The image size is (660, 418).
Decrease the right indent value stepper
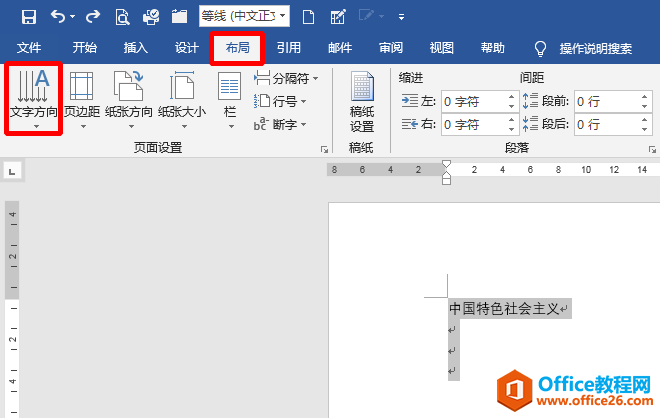click(511, 130)
